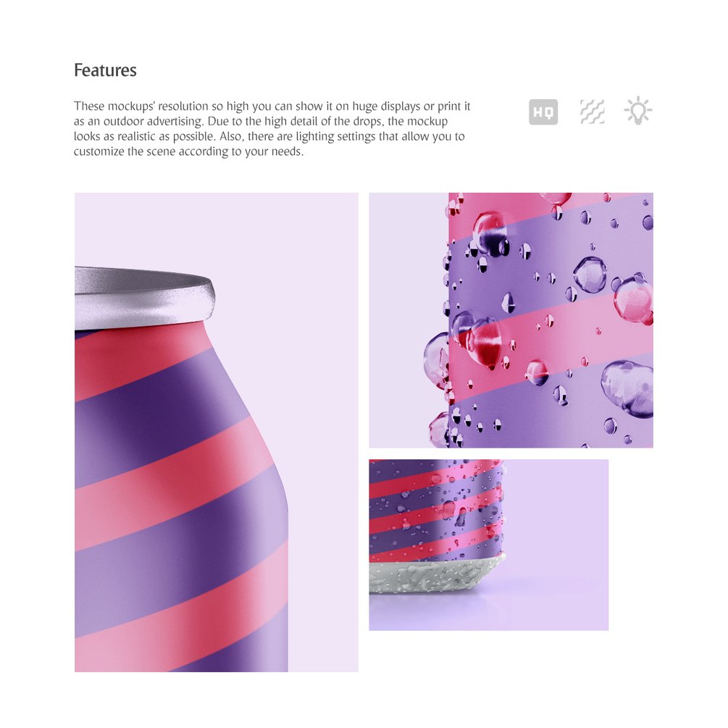The image size is (728, 728).
Task: Click the lightbulb lighting settings icon
Action: click(638, 111)
